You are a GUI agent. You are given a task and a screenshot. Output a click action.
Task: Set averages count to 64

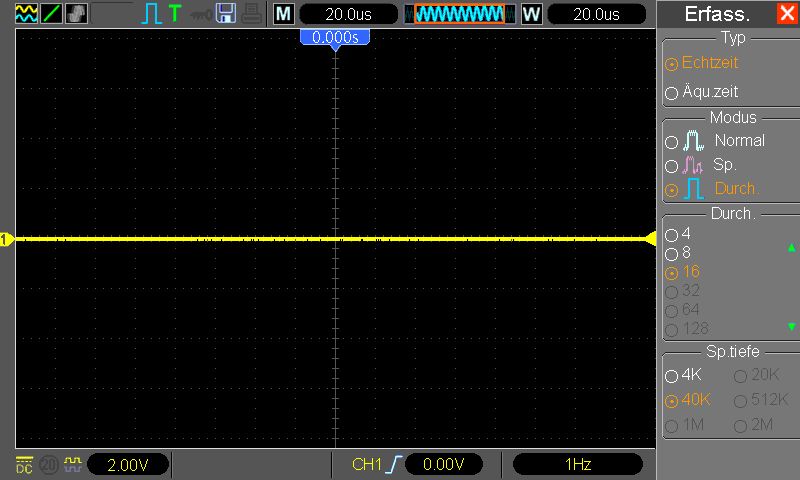683,310
